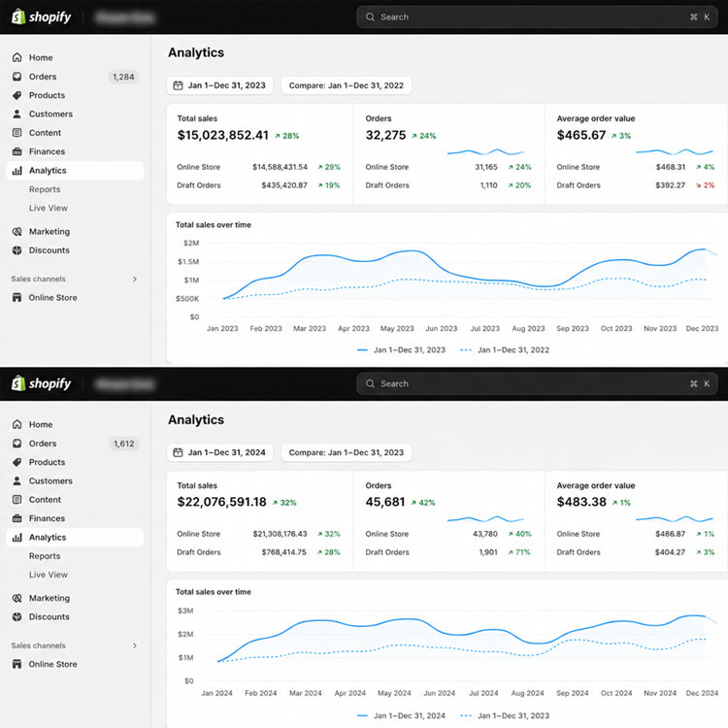Focus the search field in the 2024 header

click(537, 384)
